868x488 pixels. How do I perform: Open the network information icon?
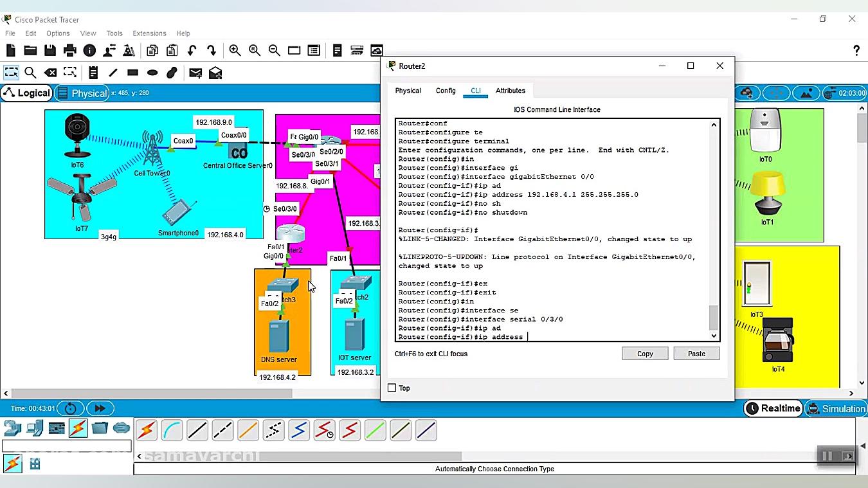point(89,50)
